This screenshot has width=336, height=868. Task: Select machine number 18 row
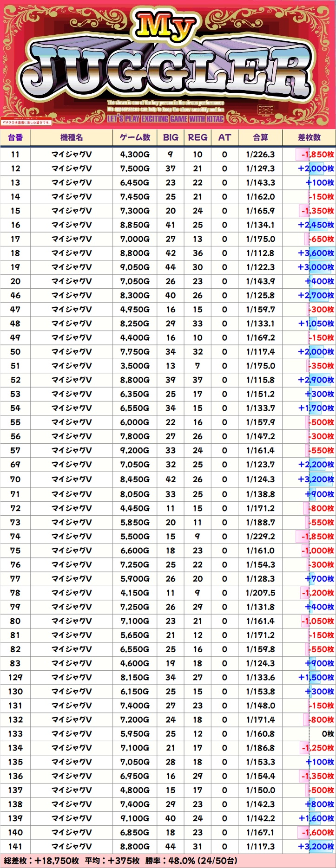15,253
